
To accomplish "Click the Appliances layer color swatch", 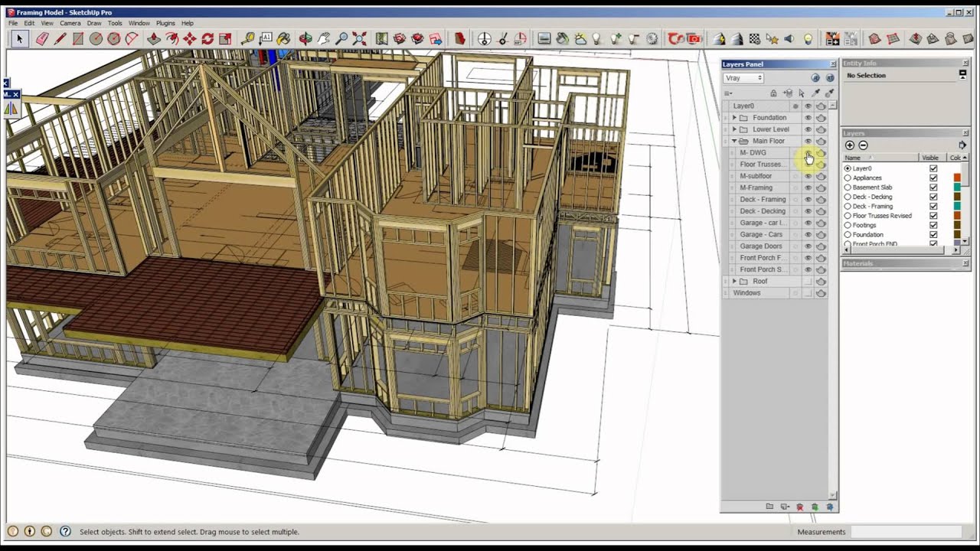I will coord(957,178).
